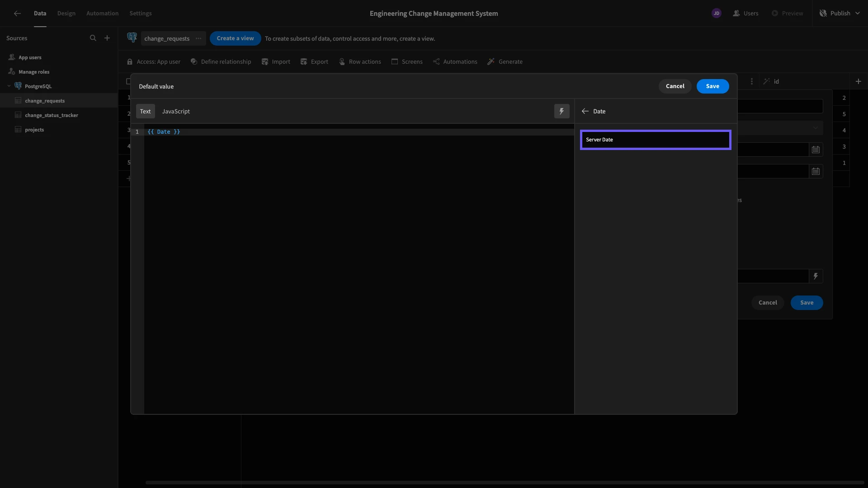Click into the code editor line with {{ Date }}
This screenshot has width=868, height=488.
(x=359, y=132)
